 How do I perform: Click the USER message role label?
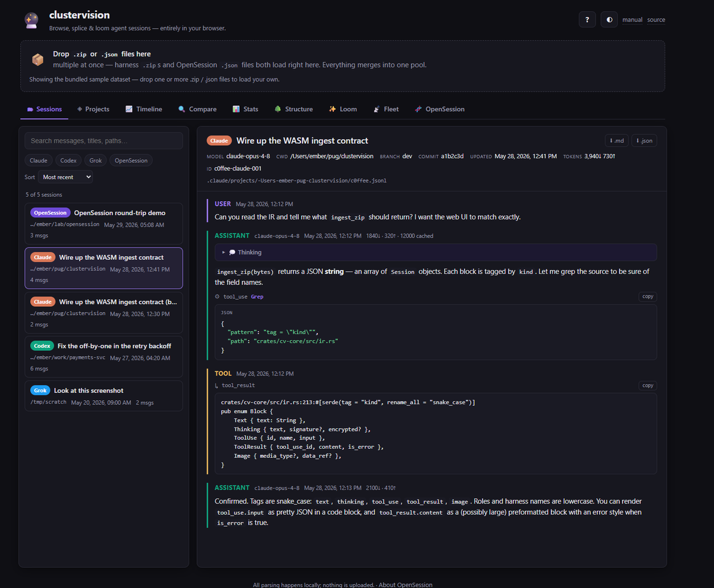(223, 204)
